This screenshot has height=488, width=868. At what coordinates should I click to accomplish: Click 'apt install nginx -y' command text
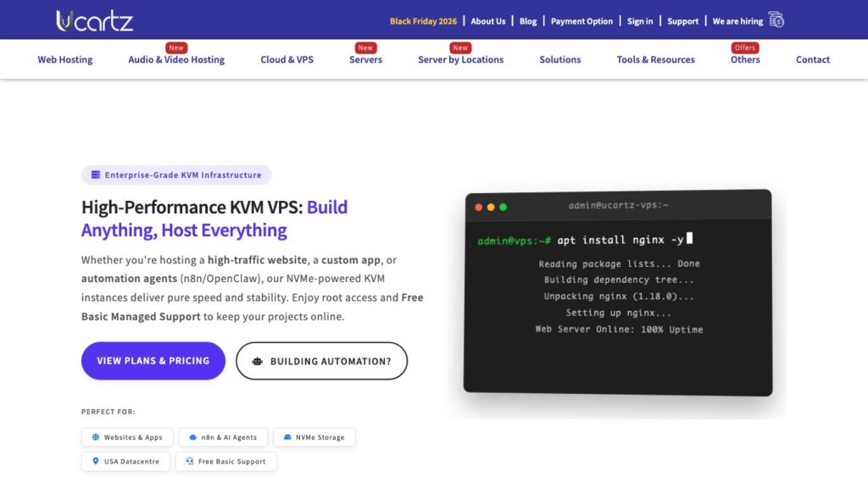click(620, 240)
